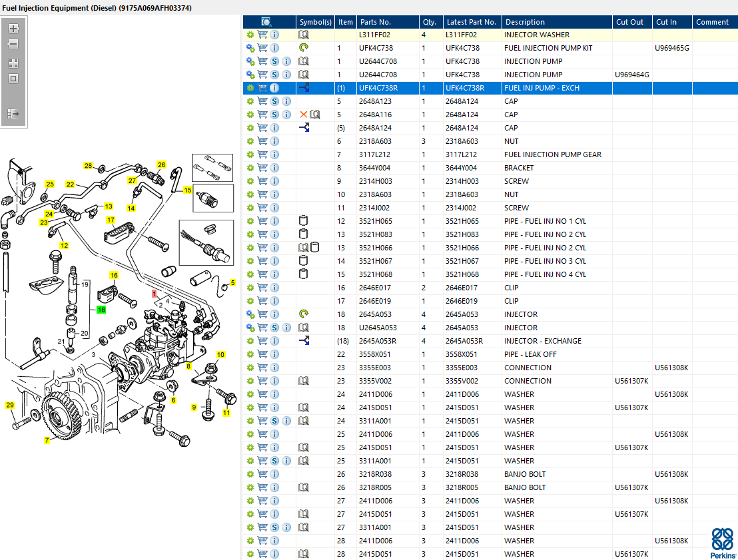Click the list-with-arrow icon in diagram toolbar
Screen dimensions: 738x560
[13, 113]
